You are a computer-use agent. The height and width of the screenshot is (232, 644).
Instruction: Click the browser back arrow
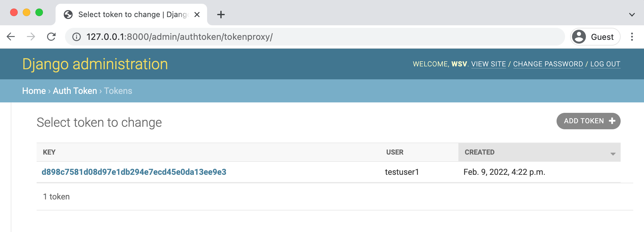pyautogui.click(x=11, y=37)
